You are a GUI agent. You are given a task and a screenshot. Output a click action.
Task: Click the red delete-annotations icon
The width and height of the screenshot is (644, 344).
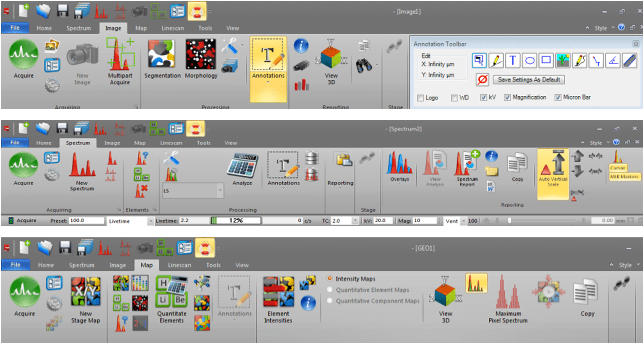click(x=482, y=80)
